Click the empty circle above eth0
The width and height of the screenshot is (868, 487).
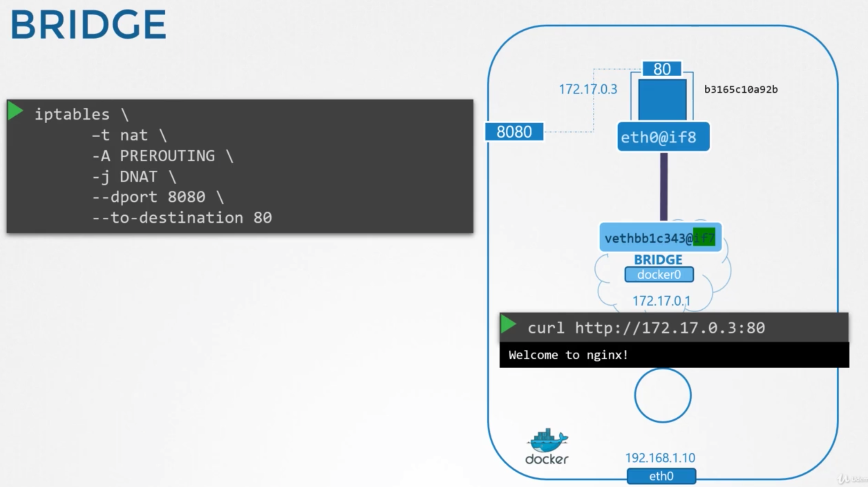[662, 395]
